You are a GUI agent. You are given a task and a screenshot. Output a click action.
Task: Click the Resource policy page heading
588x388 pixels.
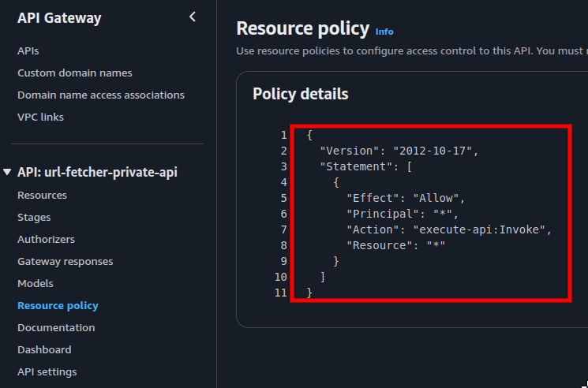click(303, 29)
